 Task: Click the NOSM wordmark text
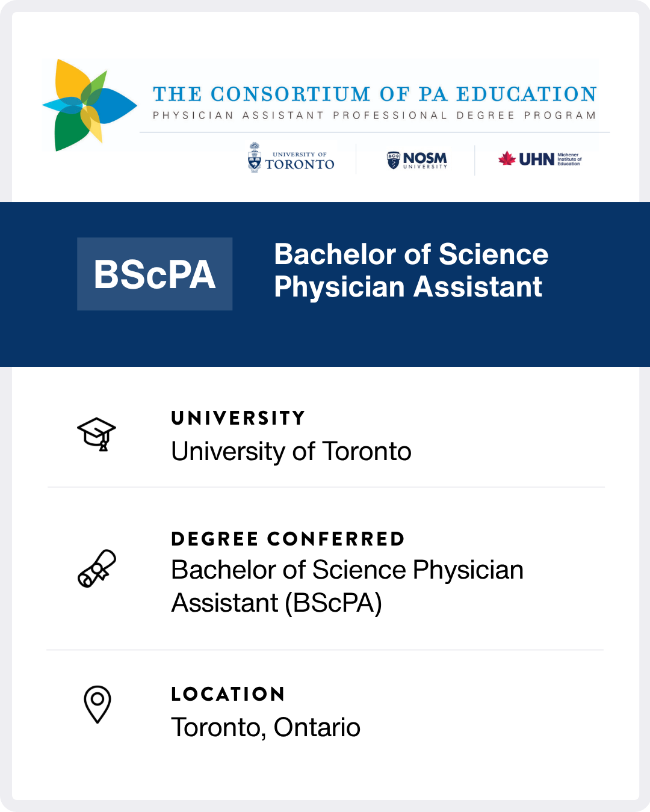click(x=425, y=158)
